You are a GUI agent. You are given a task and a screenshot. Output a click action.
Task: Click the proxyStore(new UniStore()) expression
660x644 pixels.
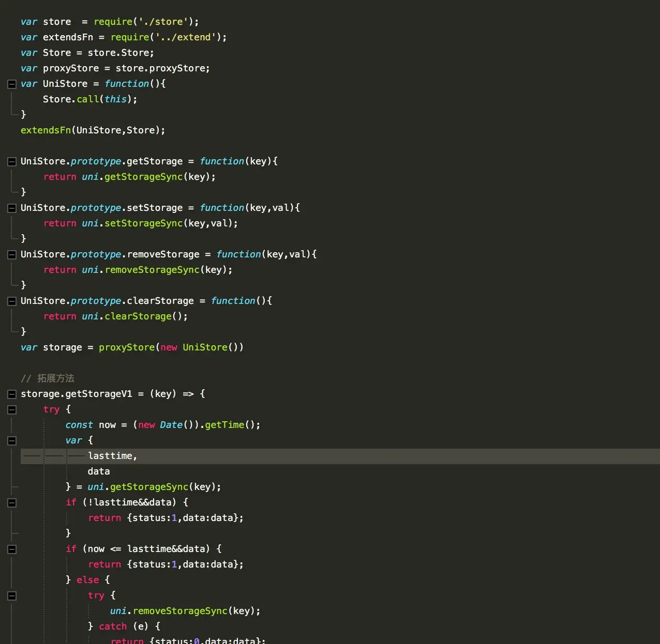(x=171, y=347)
